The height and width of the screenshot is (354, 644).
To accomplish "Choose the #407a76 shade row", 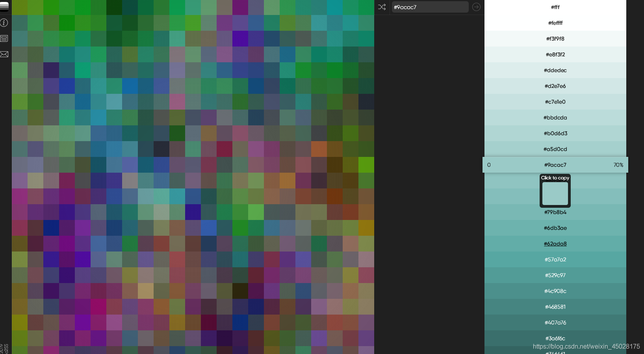I will click(555, 322).
